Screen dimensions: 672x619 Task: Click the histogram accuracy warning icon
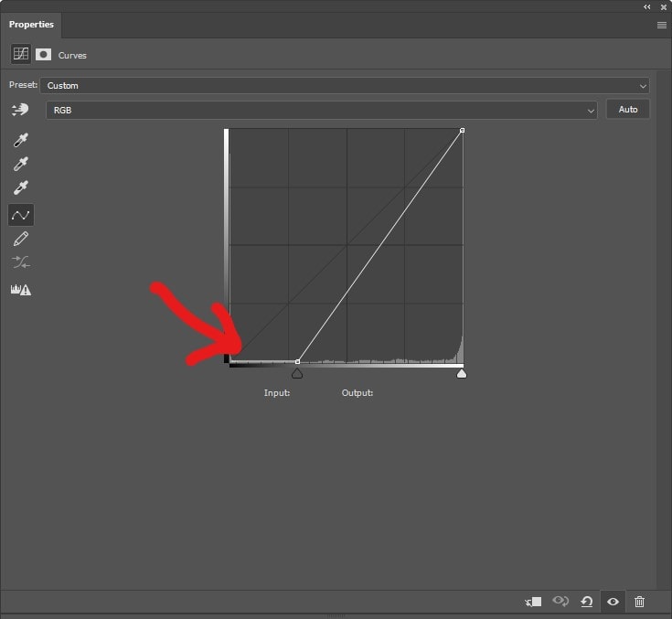pyautogui.click(x=20, y=290)
